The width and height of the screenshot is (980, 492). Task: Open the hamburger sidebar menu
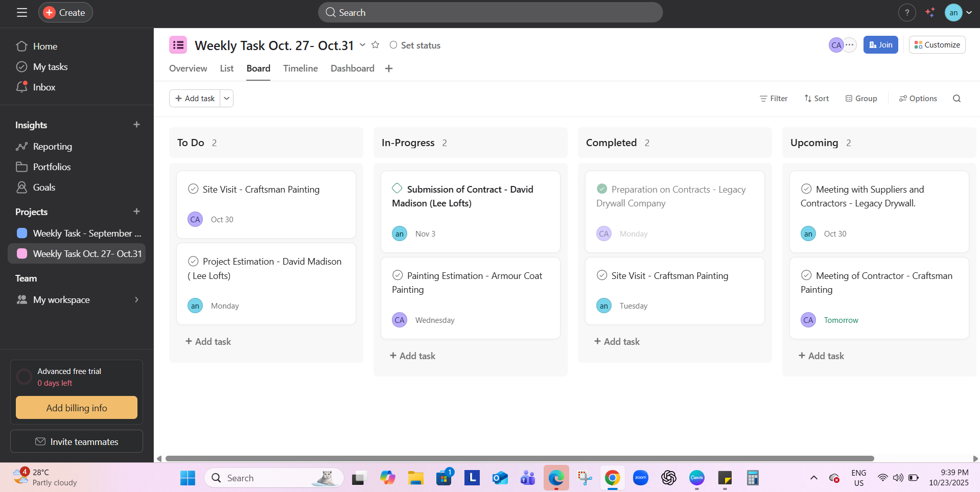point(22,12)
